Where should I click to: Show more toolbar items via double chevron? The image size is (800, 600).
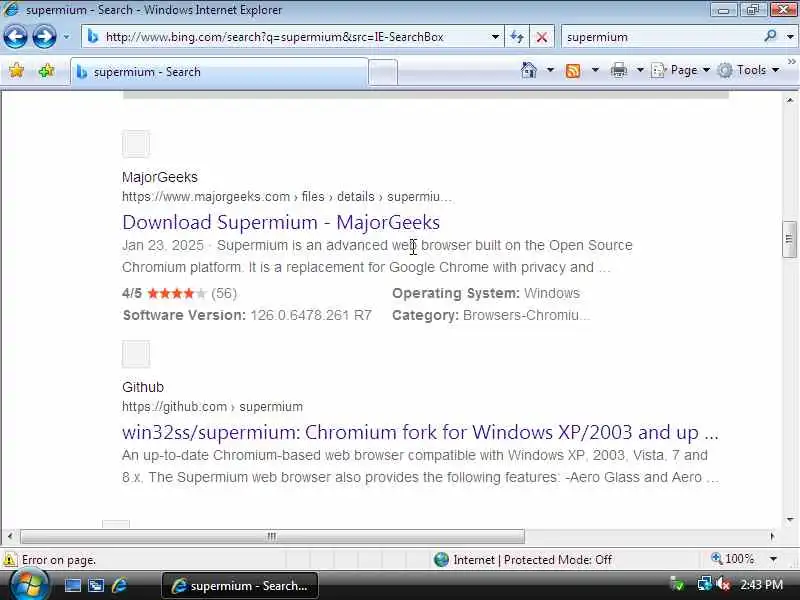point(791,62)
